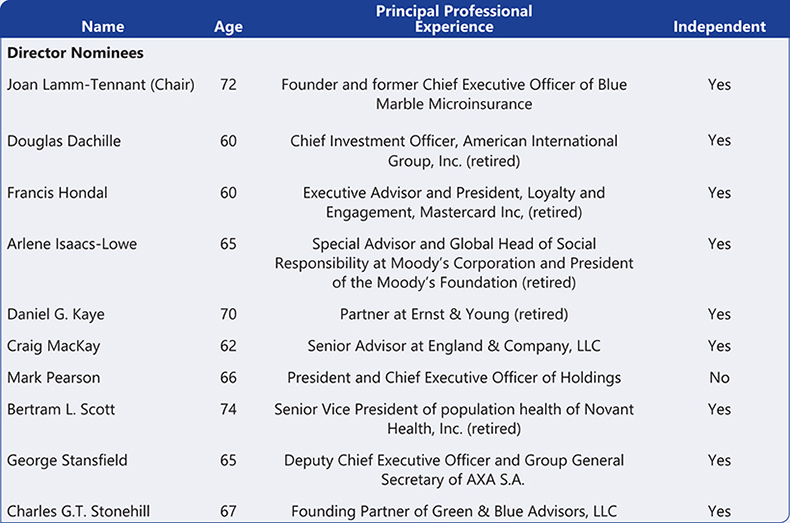Select "Partner at Ernst & Young (retired)" text
The height and width of the screenshot is (523, 790).
[x=454, y=314]
